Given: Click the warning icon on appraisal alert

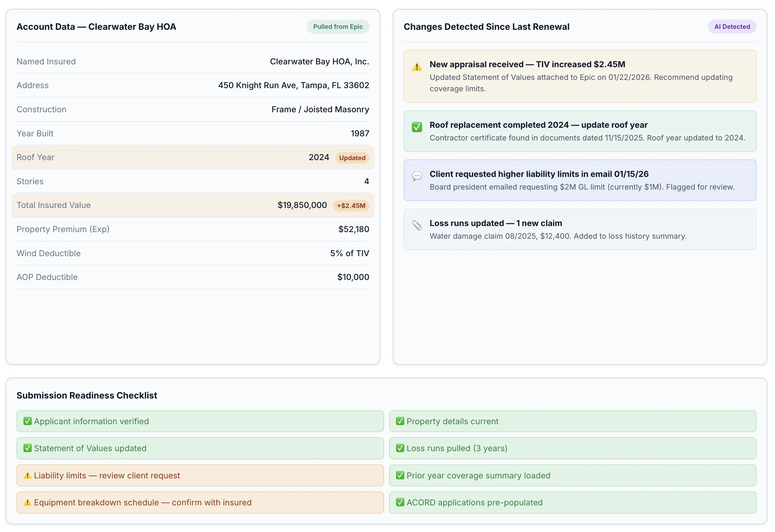Looking at the screenshot, I should (x=417, y=67).
